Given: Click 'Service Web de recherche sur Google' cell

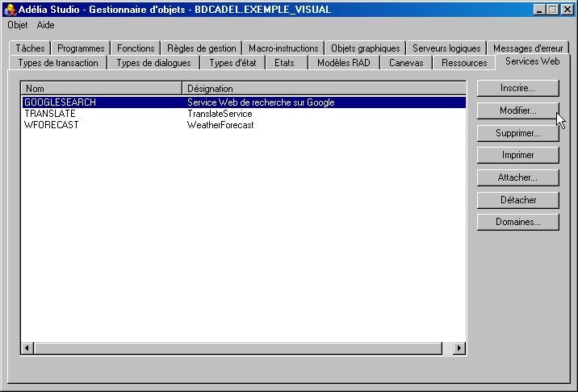Looking at the screenshot, I should pos(261,102).
